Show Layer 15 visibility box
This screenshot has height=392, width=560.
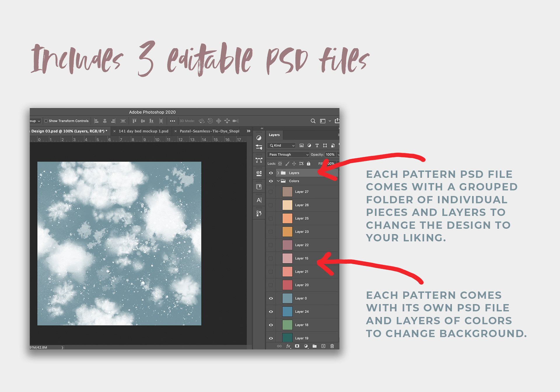(271, 258)
